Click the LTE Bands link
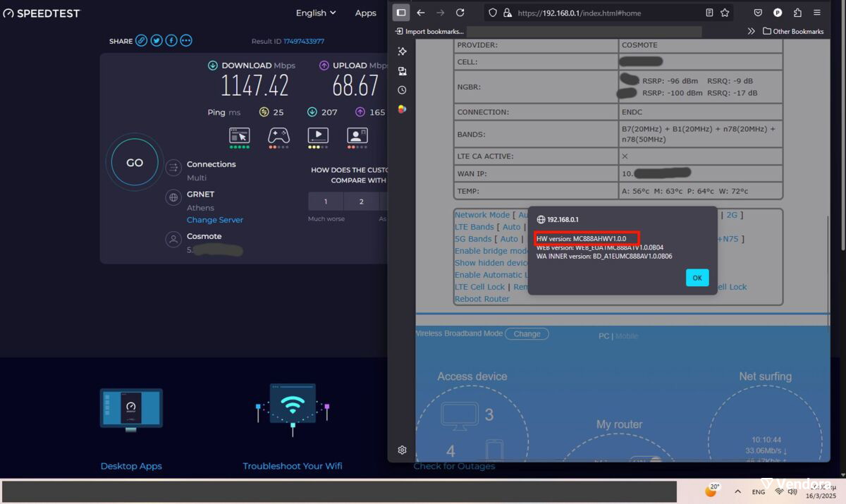846x504 pixels. 474,227
